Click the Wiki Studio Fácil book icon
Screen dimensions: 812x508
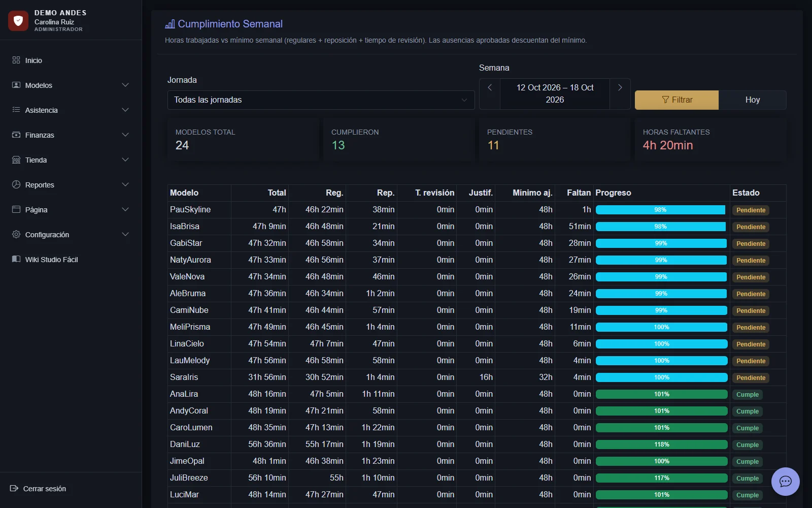coord(16,259)
